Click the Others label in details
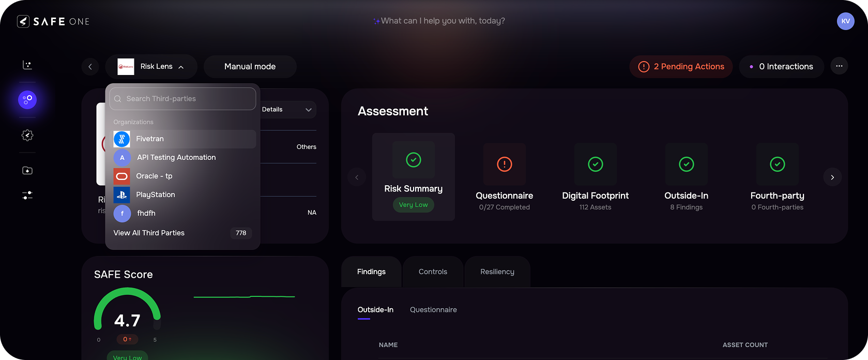The width and height of the screenshot is (868, 360). [307, 147]
